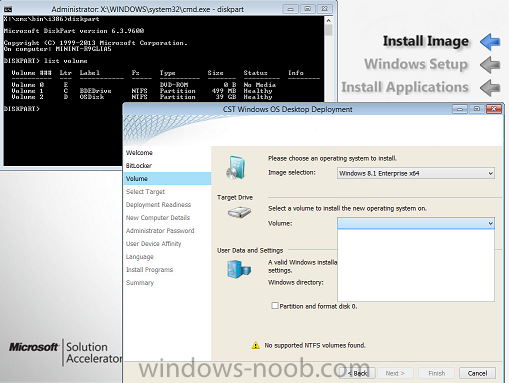Click the yellow warning triangle icon
The height and width of the screenshot is (383, 509).
pyautogui.click(x=256, y=345)
